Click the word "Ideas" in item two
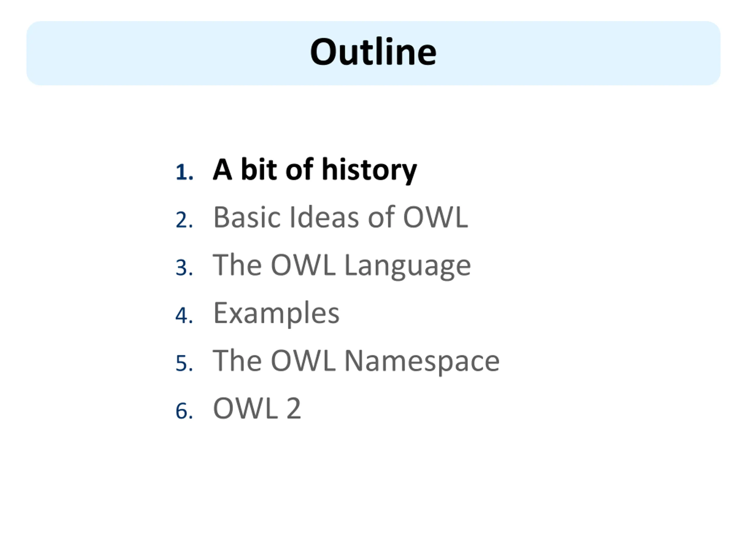 click(x=324, y=217)
